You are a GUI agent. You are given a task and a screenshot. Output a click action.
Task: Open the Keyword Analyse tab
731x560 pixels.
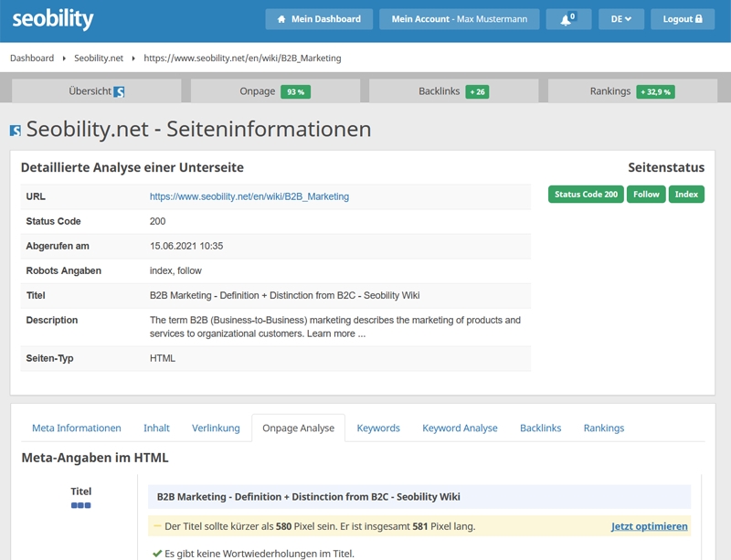click(460, 428)
